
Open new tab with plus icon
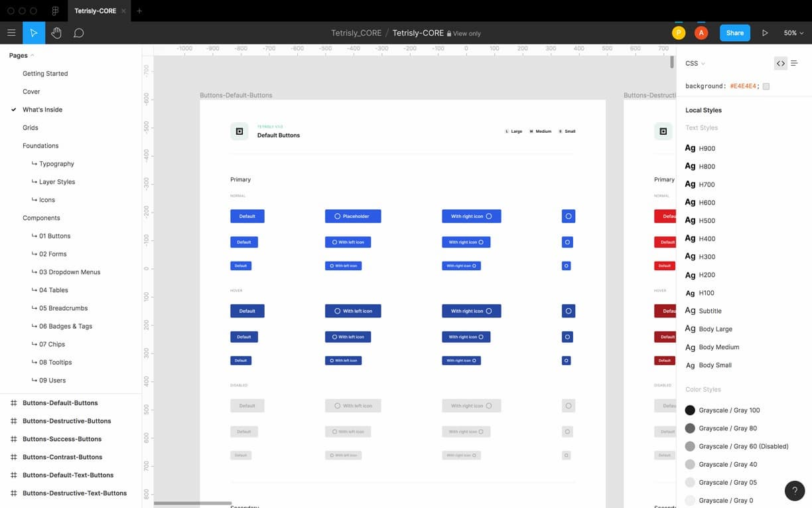coord(139,11)
